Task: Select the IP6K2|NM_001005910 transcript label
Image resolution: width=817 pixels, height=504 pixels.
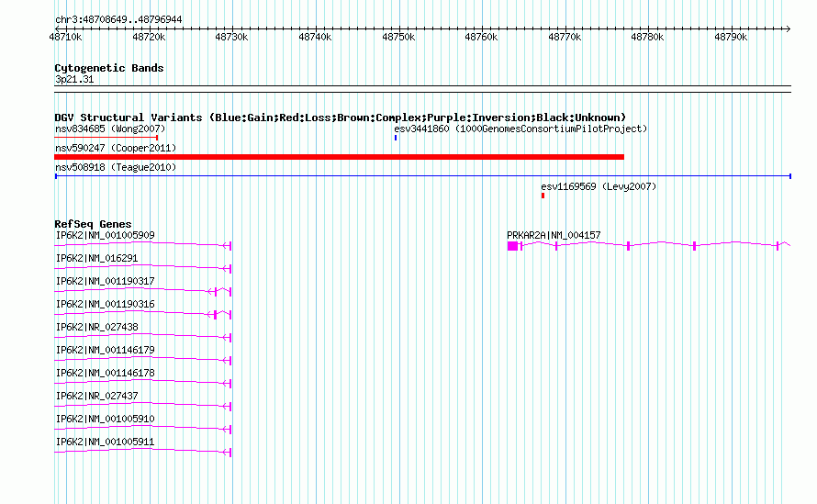Action: [x=106, y=419]
